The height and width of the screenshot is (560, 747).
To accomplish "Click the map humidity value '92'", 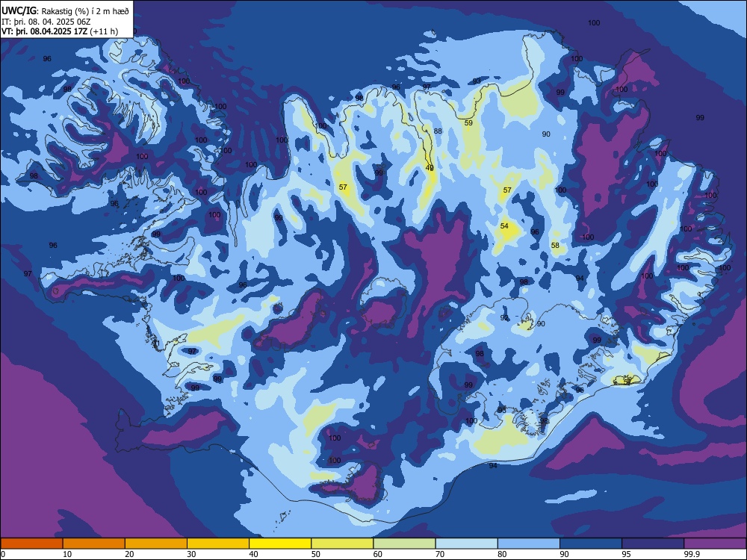I will point(504,317).
